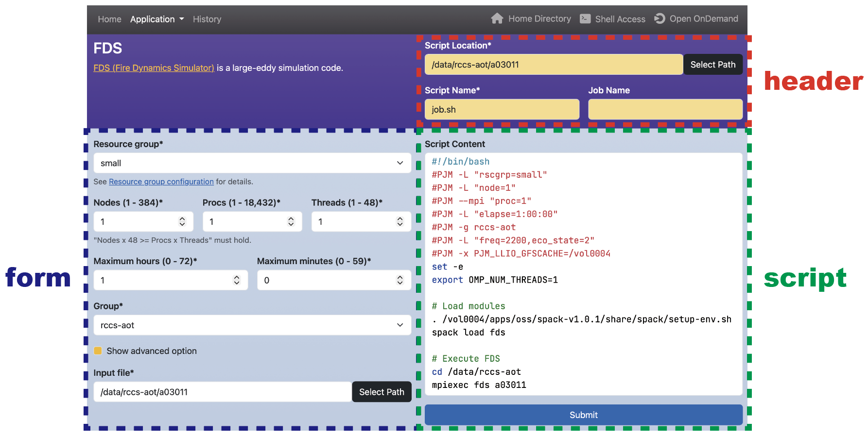The image size is (868, 436).
Task: Click the Nodes stepper arrows
Action: click(x=182, y=221)
